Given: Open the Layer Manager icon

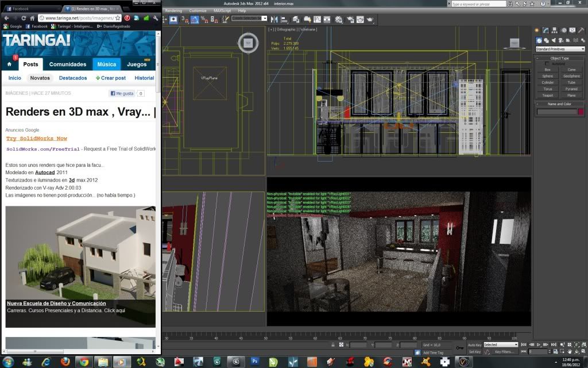Looking at the screenshot, I should (x=296, y=20).
